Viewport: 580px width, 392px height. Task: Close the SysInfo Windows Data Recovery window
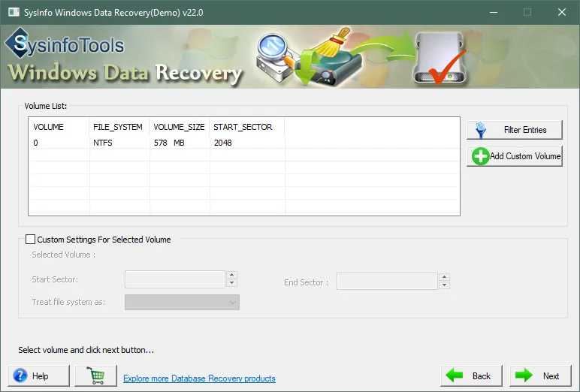click(x=562, y=12)
